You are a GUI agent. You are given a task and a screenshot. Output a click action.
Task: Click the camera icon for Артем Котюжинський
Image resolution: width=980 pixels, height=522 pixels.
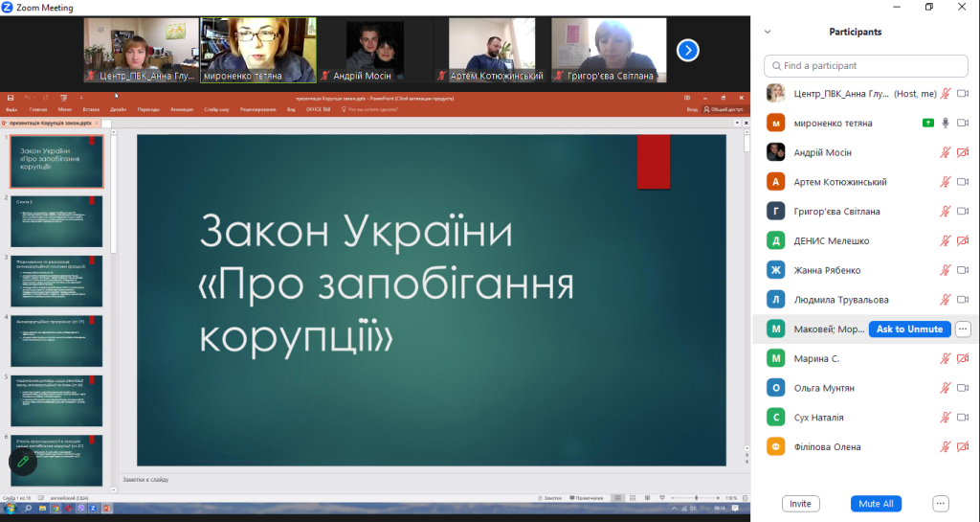963,182
